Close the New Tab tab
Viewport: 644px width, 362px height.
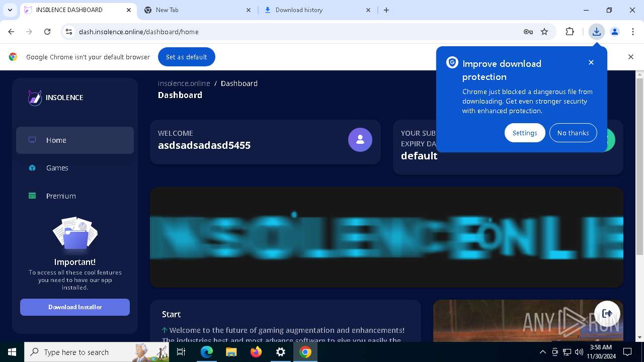point(249,10)
